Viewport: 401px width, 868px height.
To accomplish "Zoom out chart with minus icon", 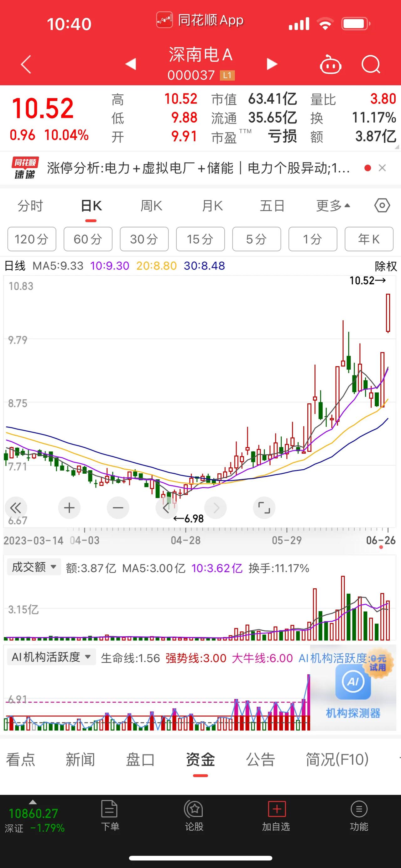I will [x=118, y=508].
